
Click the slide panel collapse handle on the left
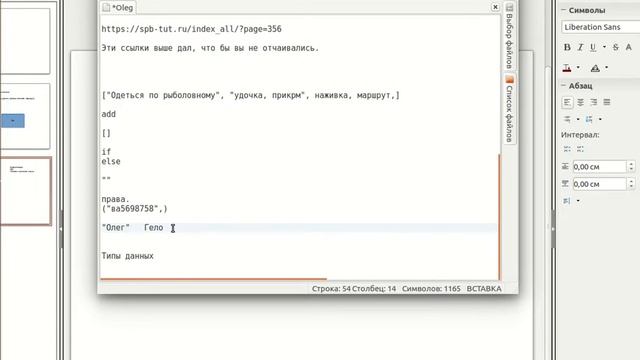61,229
